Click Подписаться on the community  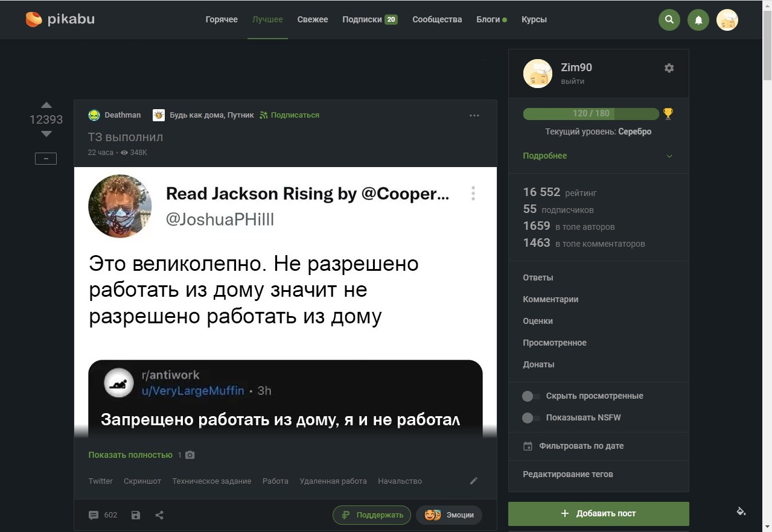290,115
